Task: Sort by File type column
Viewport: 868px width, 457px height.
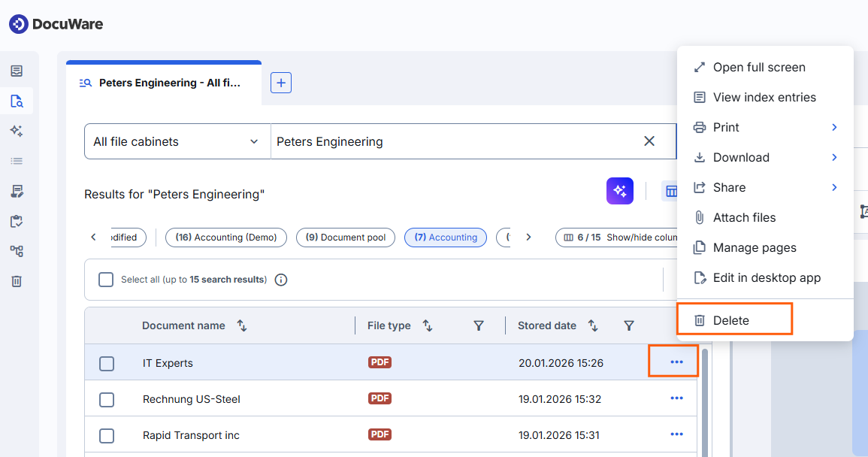Action: (x=428, y=325)
